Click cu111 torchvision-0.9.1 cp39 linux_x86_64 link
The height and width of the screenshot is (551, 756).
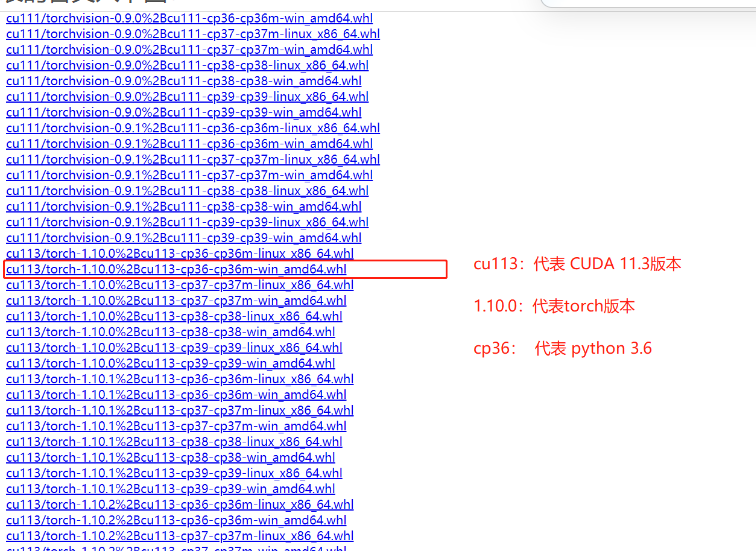pyautogui.click(x=188, y=222)
